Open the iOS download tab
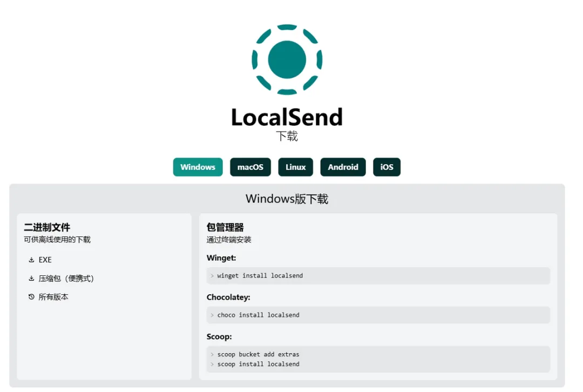Viewport: 583px width, 392px height. tap(387, 167)
